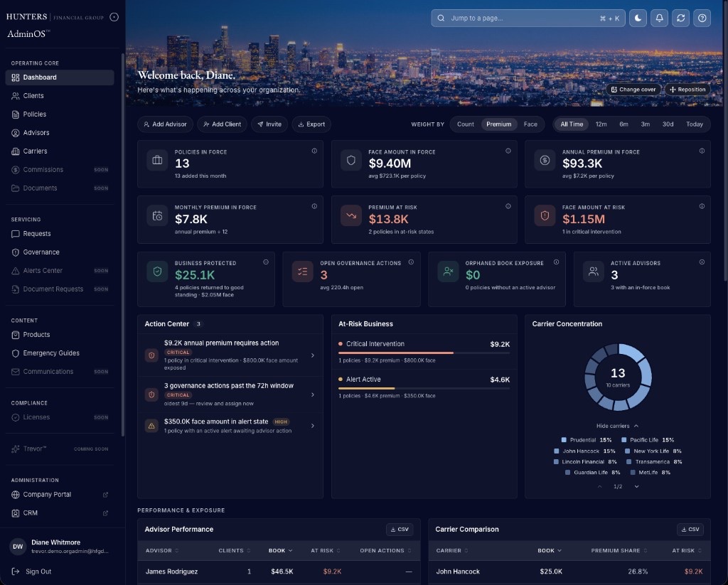The image size is (728, 585).
Task: Sort Advisor Performance by Clients column
Action: 235,551
